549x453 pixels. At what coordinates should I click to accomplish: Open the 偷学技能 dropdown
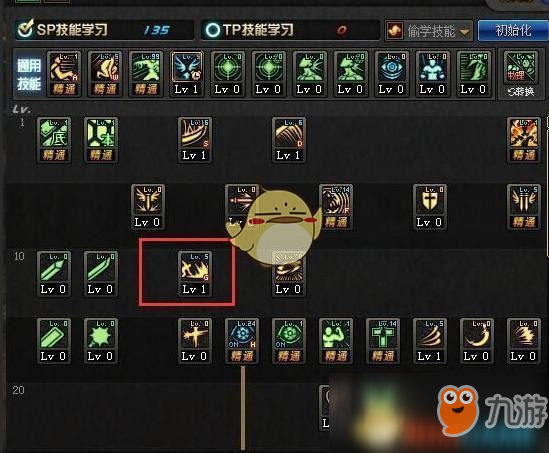click(x=429, y=31)
